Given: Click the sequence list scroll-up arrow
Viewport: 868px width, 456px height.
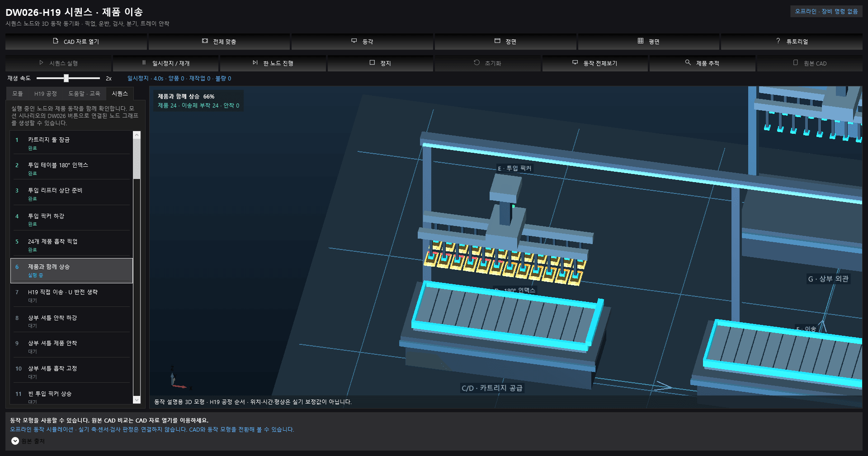Looking at the screenshot, I should 137,135.
